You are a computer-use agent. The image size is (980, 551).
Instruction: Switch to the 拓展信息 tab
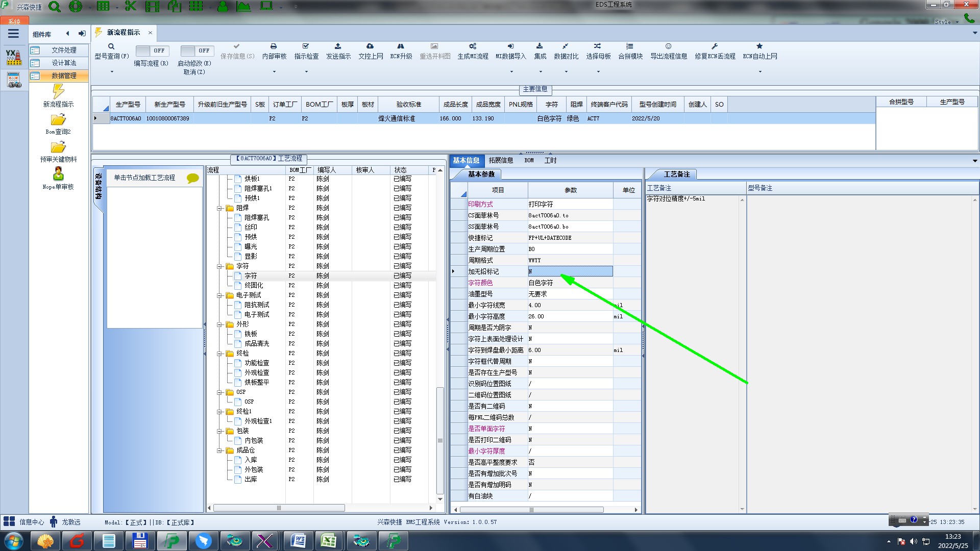tap(501, 160)
